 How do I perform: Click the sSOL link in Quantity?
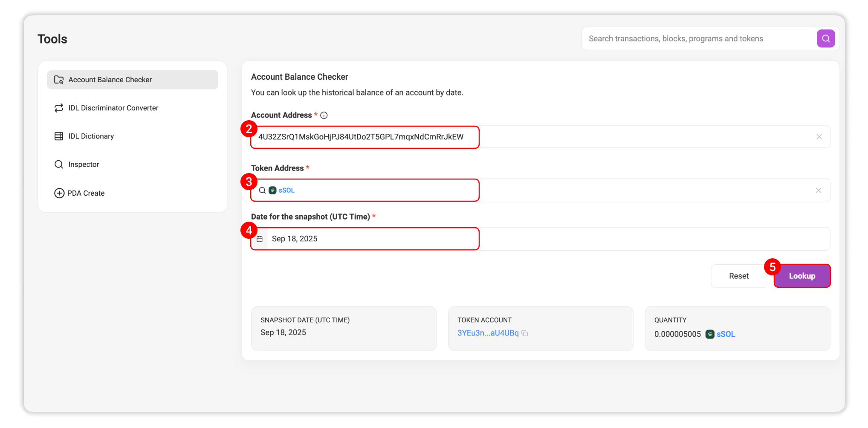(x=726, y=334)
